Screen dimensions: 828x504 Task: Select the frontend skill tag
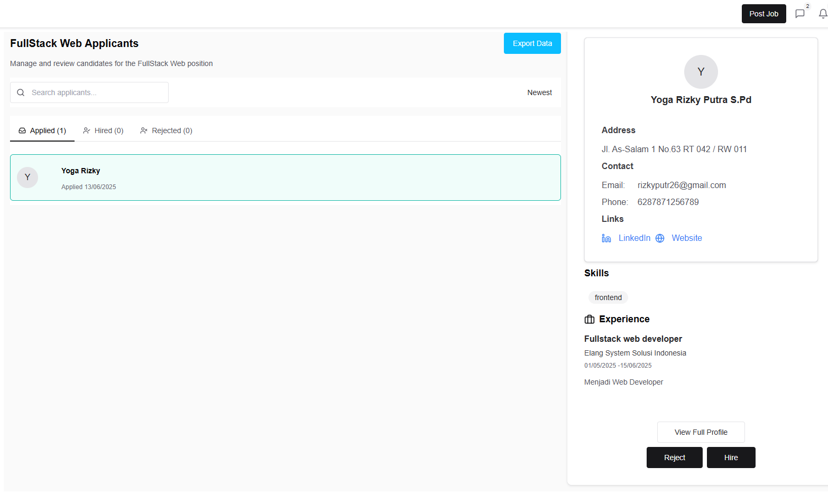coord(608,297)
